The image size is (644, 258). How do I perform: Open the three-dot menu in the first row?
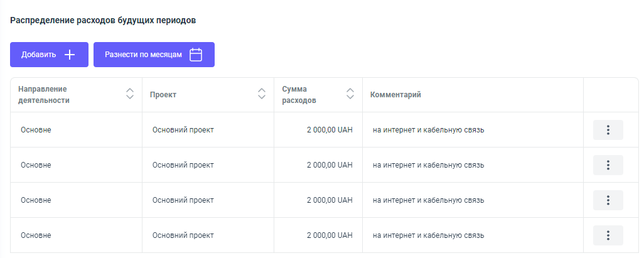tap(608, 130)
